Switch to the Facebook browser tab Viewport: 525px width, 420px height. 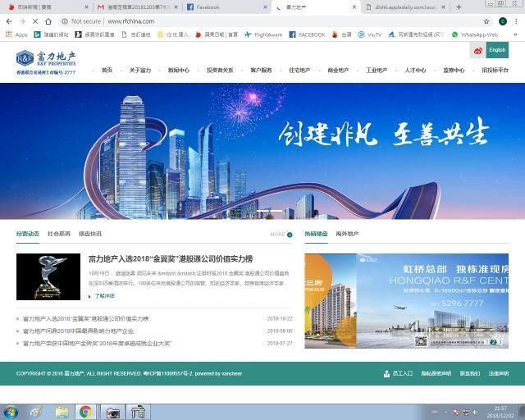(227, 7)
